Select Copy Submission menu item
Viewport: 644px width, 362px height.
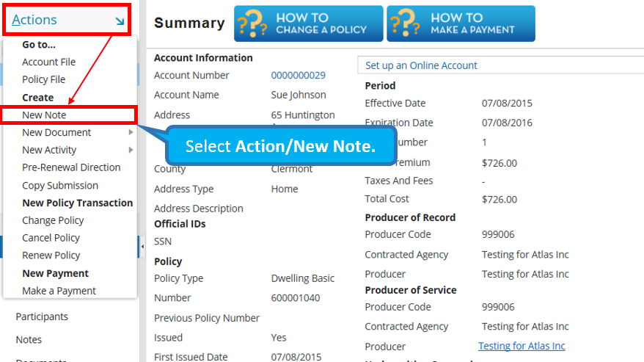[x=60, y=186]
